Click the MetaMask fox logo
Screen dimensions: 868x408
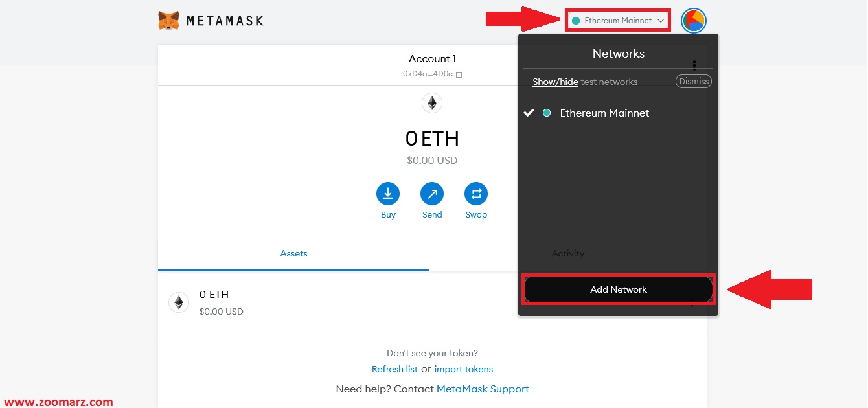click(169, 21)
